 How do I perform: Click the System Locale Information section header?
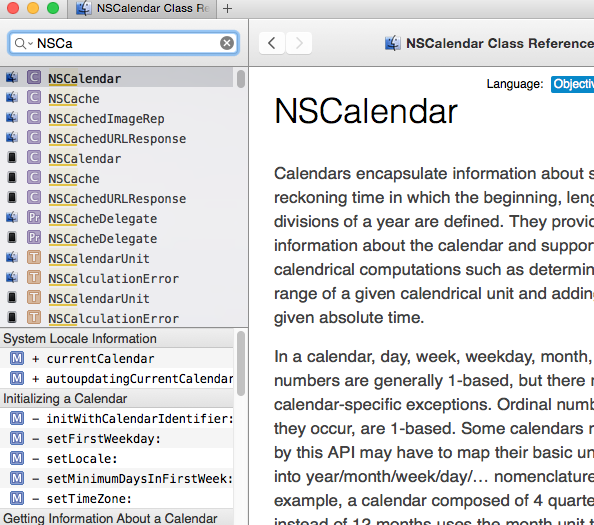click(117, 338)
